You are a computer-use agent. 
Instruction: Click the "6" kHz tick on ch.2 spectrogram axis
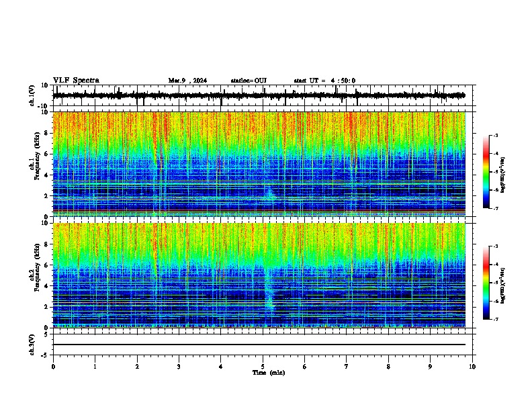46,265
